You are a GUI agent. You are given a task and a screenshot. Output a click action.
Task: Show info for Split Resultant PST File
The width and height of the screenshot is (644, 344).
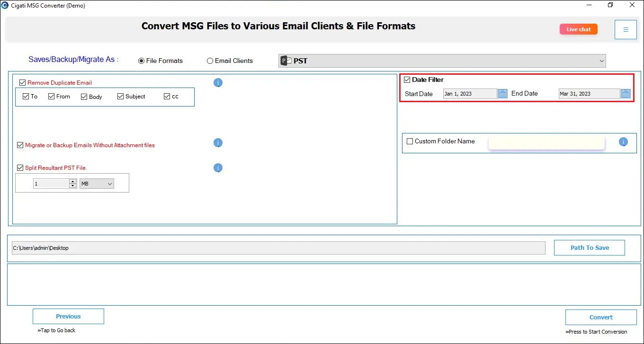coord(218,168)
